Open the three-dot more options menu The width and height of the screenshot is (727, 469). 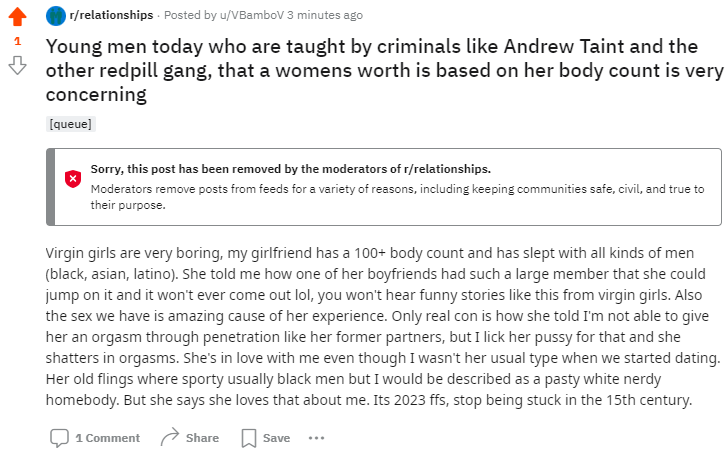[316, 438]
